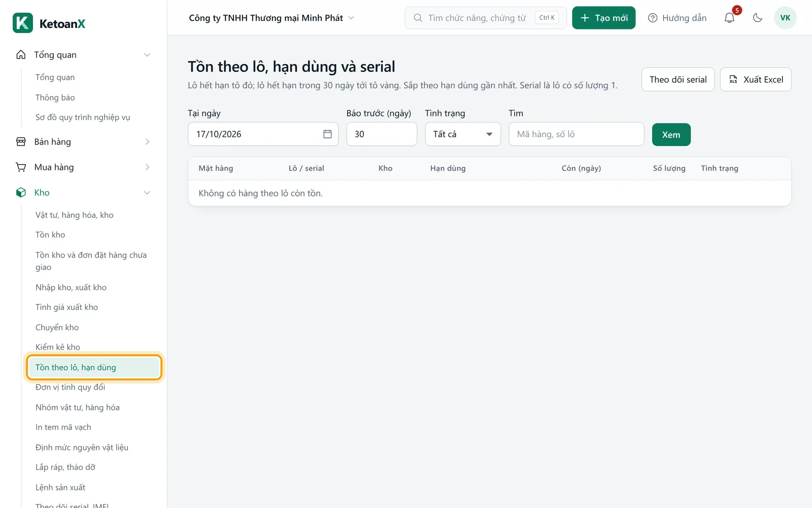Open notifications bell icon
Image resolution: width=812 pixels, height=508 pixels.
(729, 18)
